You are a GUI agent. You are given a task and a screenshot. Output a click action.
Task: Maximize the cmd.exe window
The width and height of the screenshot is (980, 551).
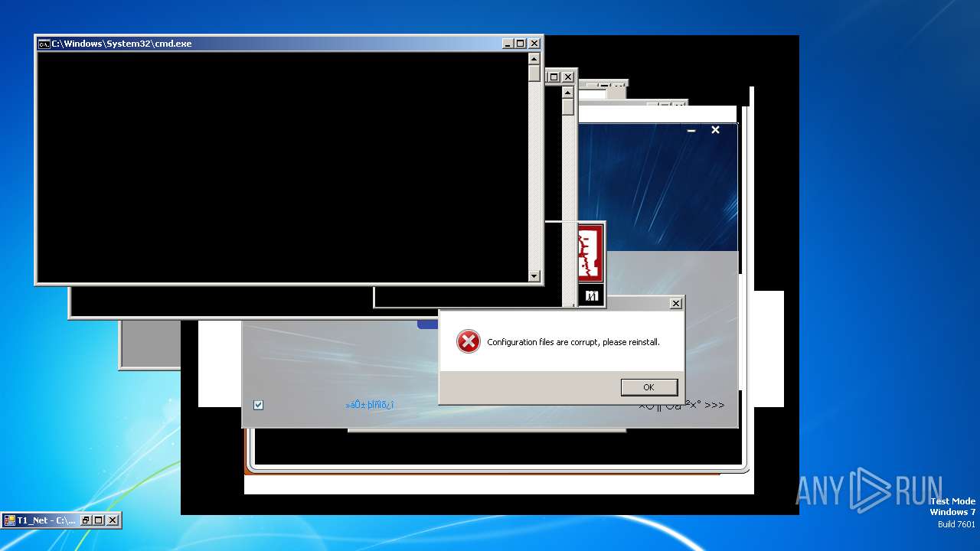(521, 44)
